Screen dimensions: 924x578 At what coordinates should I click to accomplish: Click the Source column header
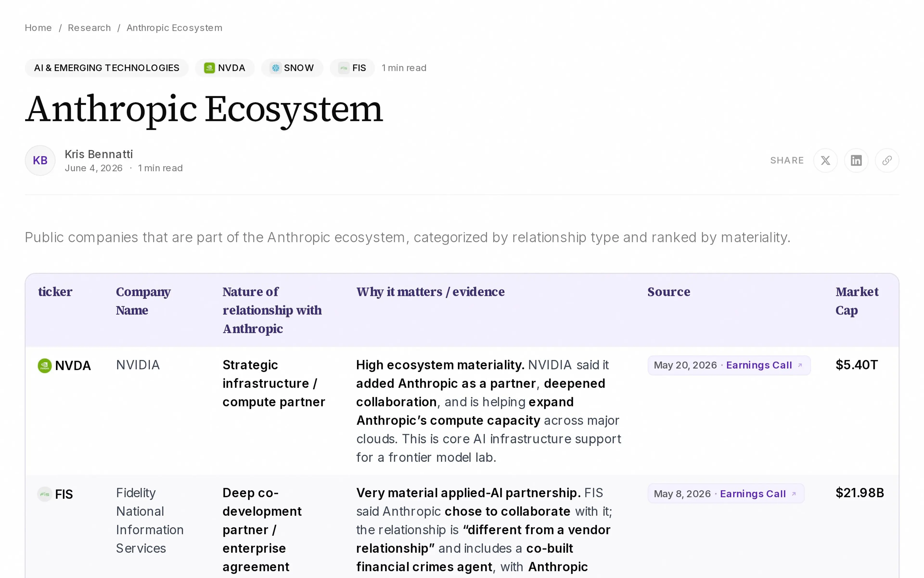pyautogui.click(x=668, y=292)
